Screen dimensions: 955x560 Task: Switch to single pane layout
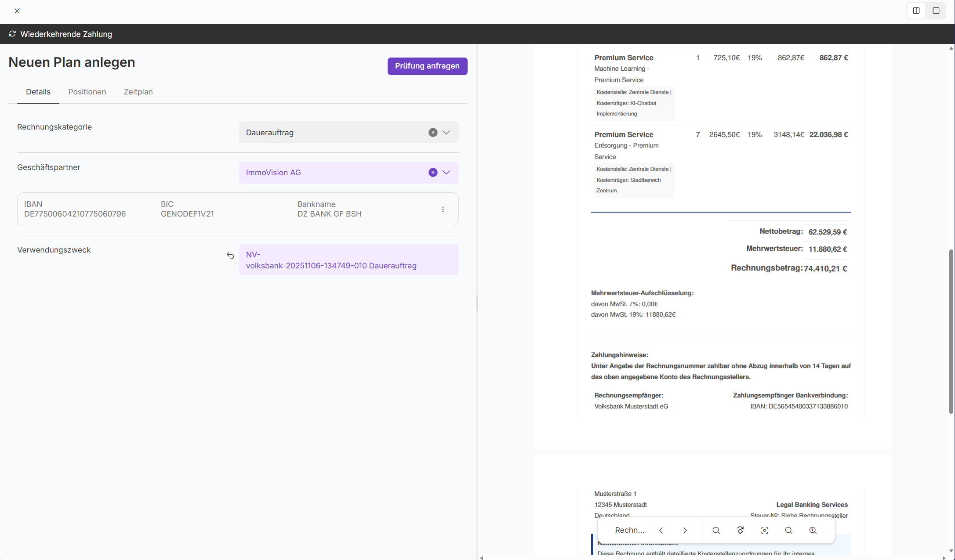(x=936, y=11)
